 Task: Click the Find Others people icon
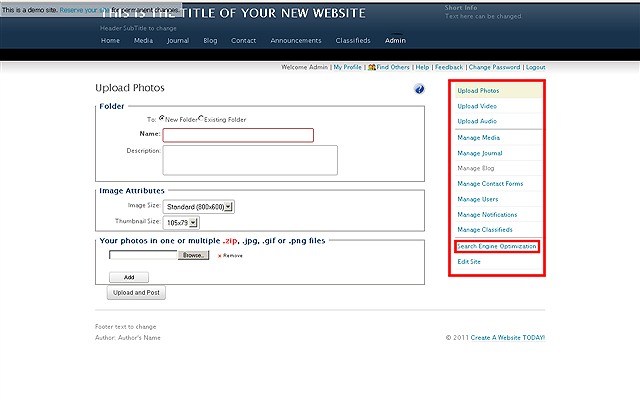pyautogui.click(x=372, y=67)
